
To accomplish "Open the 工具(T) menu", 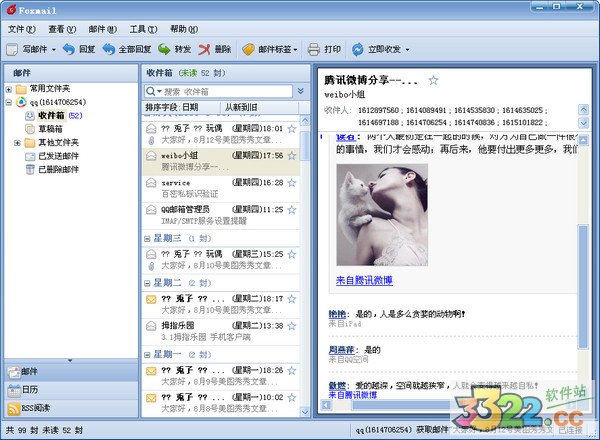I will [x=143, y=29].
